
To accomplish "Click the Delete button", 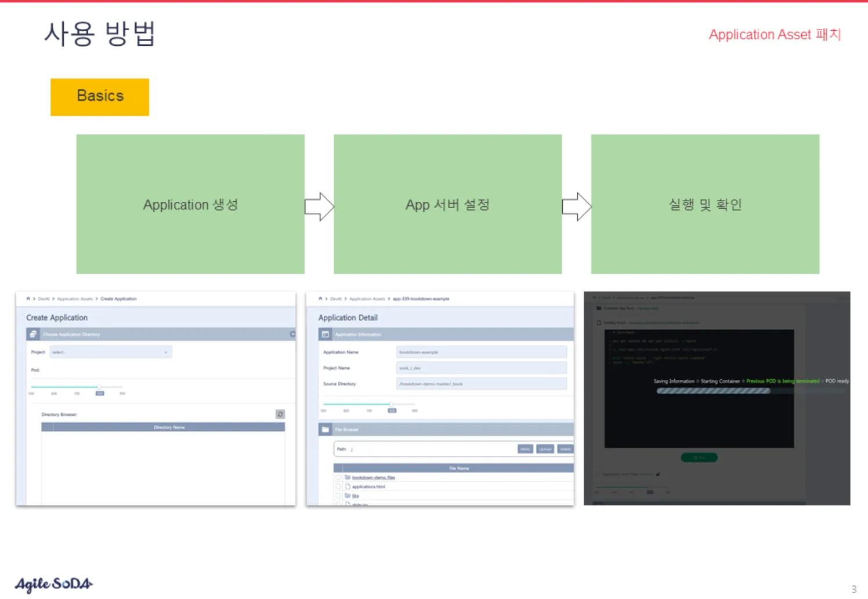I will point(565,449).
